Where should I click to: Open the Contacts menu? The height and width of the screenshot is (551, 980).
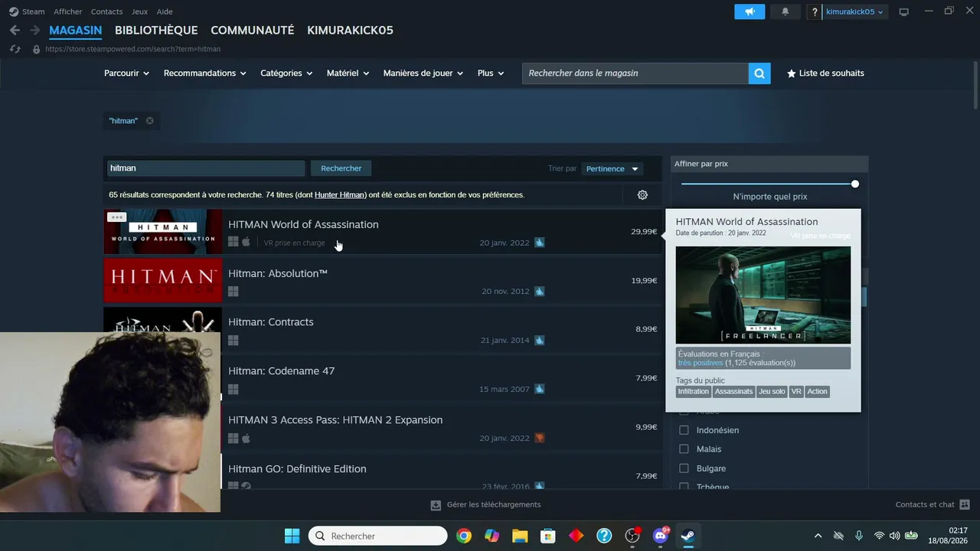point(106,11)
